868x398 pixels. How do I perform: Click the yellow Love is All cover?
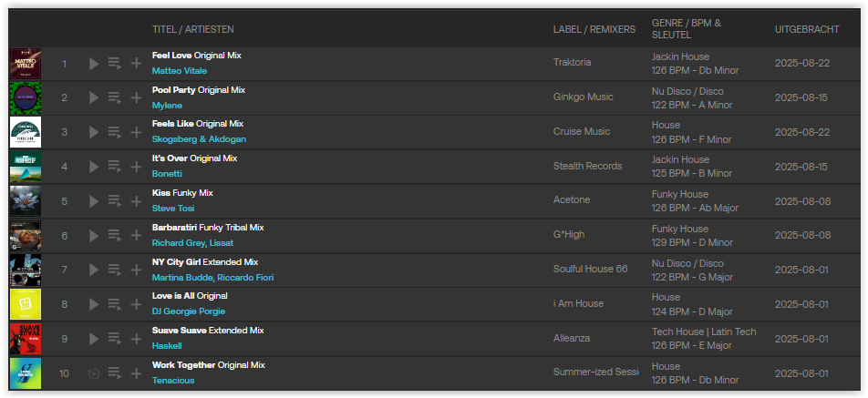pos(26,304)
